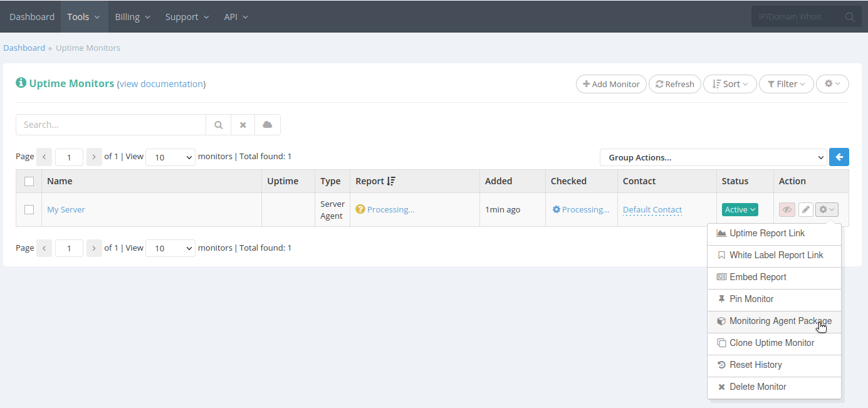The image size is (868, 408).
Task: Select White Label Report Link menu item
Action: tap(774, 256)
